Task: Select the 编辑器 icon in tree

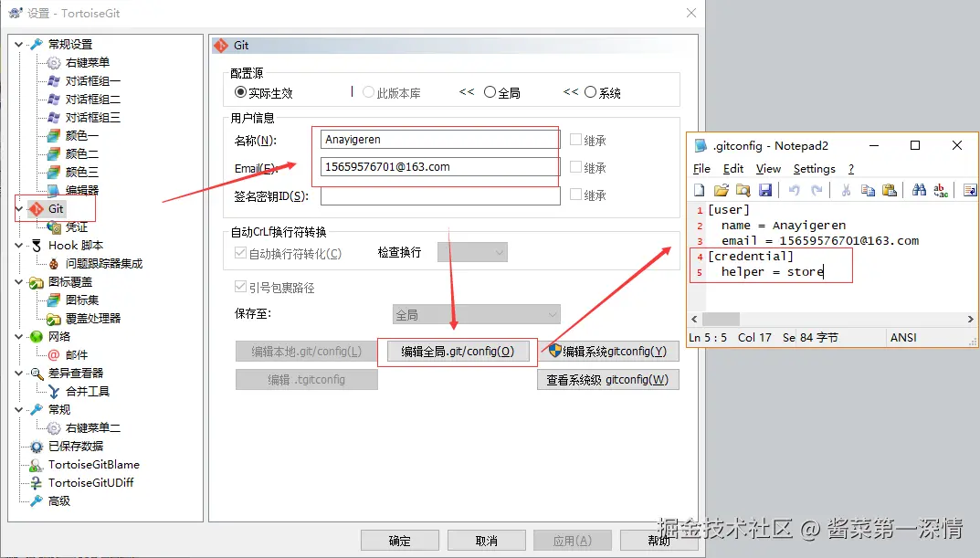Action: (x=54, y=190)
